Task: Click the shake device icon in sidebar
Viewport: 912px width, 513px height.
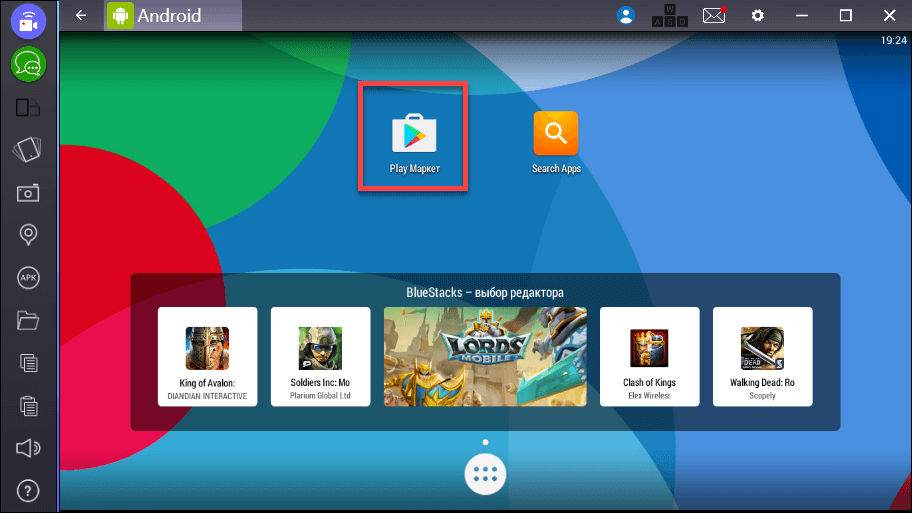Action: [x=28, y=150]
